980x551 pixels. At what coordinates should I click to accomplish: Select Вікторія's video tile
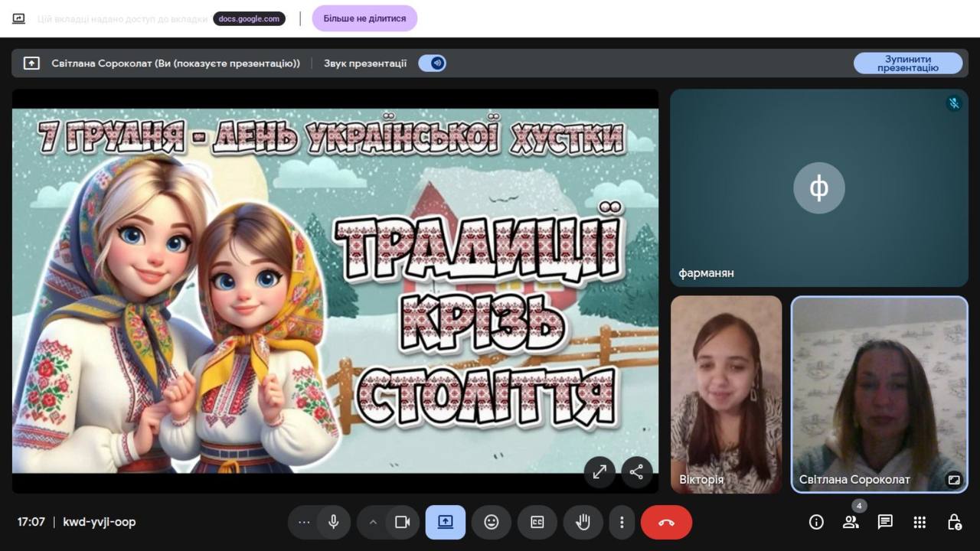tap(726, 394)
